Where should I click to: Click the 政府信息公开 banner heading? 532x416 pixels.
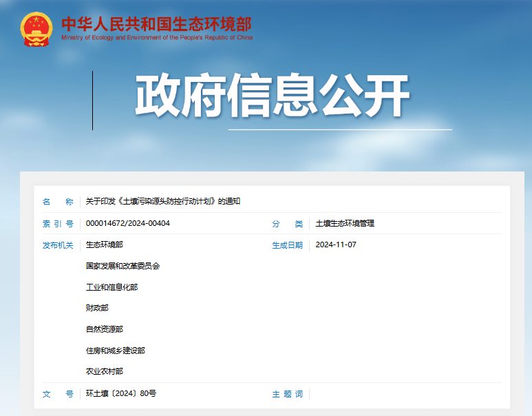click(x=273, y=96)
